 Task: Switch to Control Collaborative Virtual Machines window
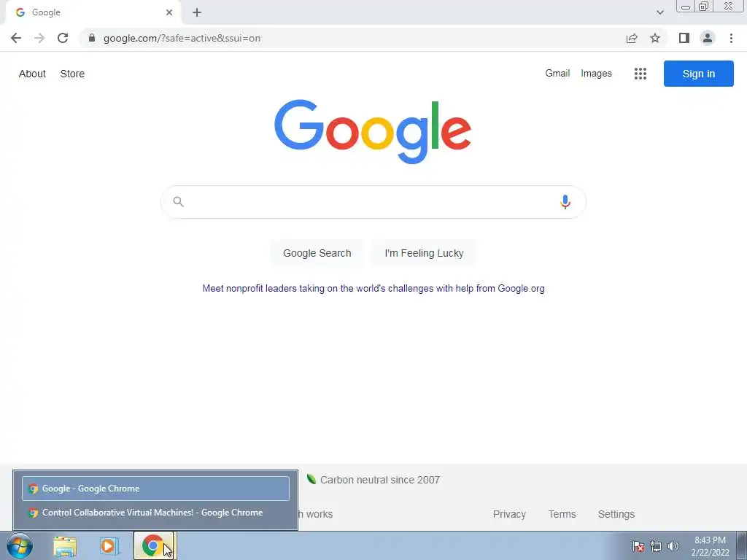[x=155, y=513]
